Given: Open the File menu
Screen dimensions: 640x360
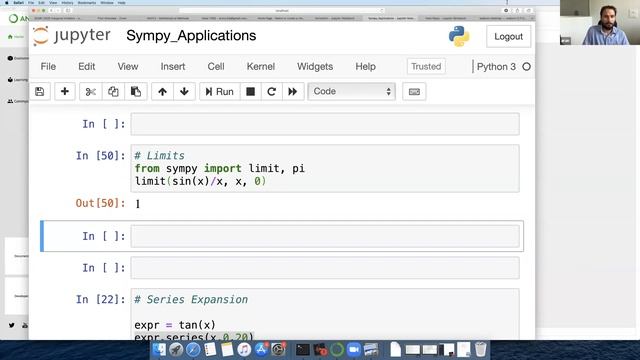Looking at the screenshot, I should coord(48,67).
